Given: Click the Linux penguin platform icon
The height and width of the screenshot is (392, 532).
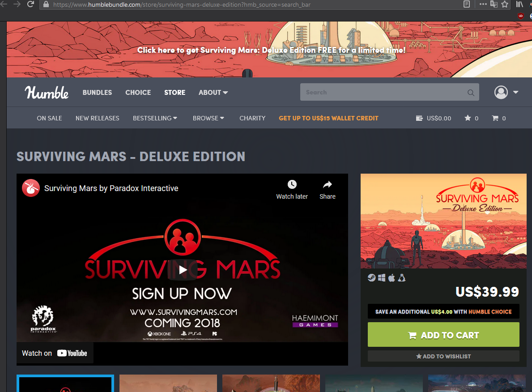Looking at the screenshot, I should (402, 278).
